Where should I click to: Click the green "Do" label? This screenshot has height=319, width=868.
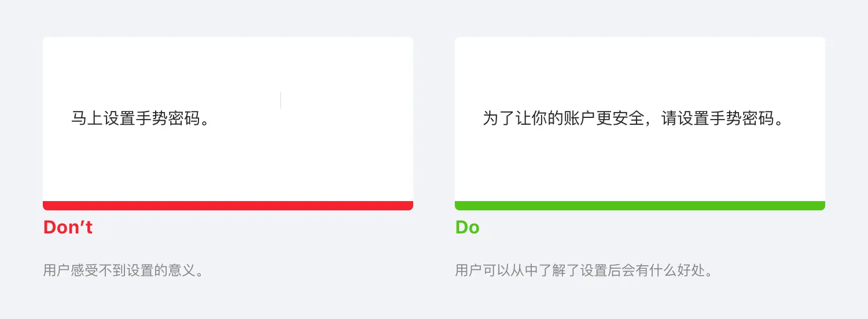(x=467, y=227)
